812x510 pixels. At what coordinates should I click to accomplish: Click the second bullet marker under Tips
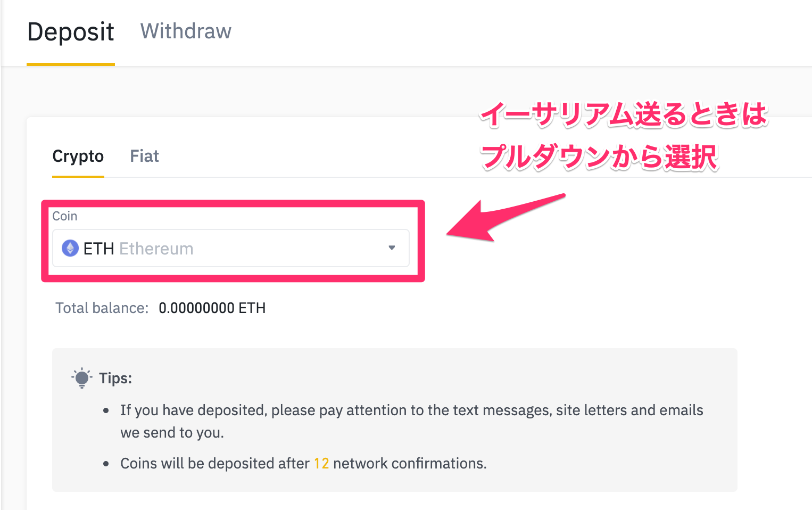106,464
